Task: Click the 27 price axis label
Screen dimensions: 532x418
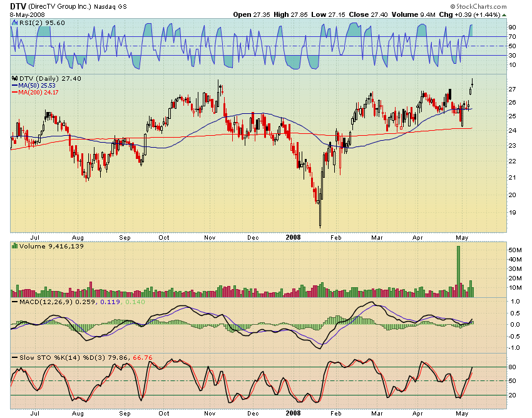Action: (x=512, y=89)
